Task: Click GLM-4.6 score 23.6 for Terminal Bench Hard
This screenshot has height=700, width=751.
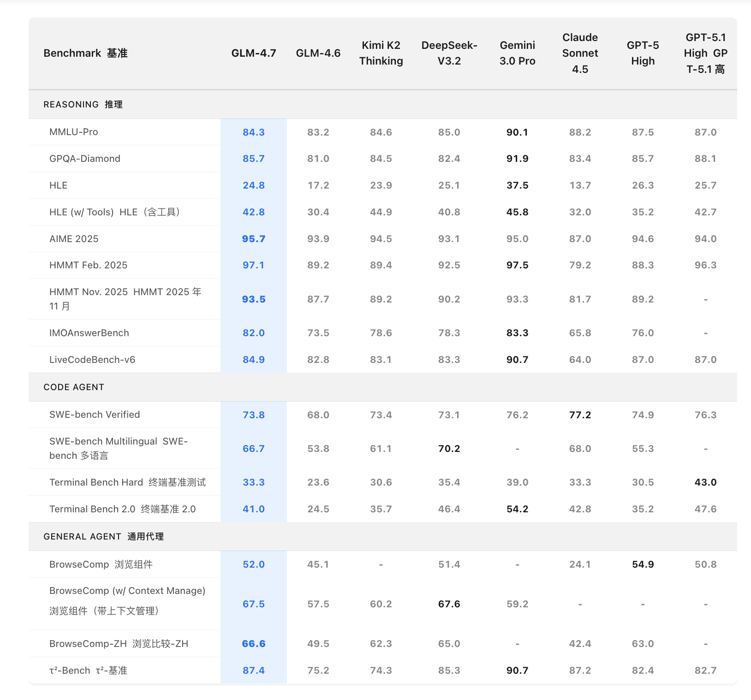Action: (318, 482)
